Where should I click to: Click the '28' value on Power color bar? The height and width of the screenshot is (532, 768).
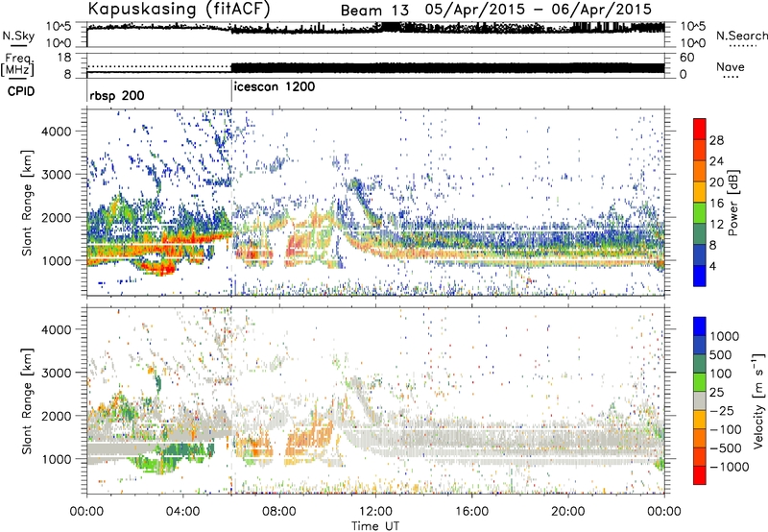click(716, 140)
